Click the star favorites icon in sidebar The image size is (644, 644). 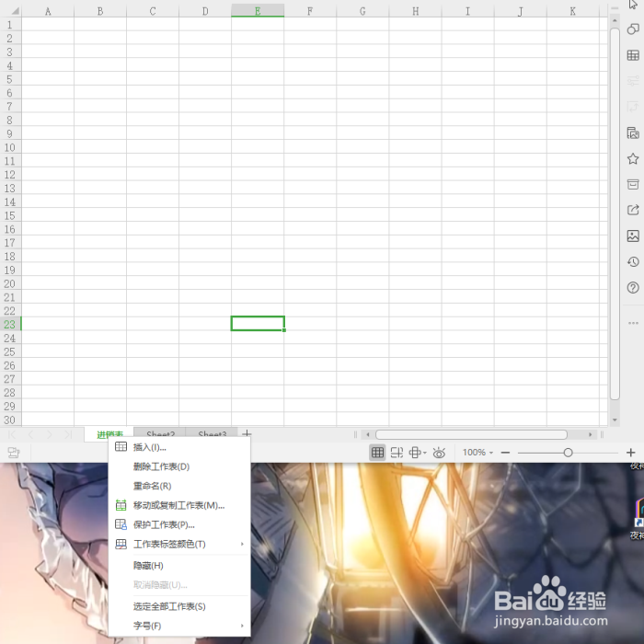pyautogui.click(x=633, y=158)
